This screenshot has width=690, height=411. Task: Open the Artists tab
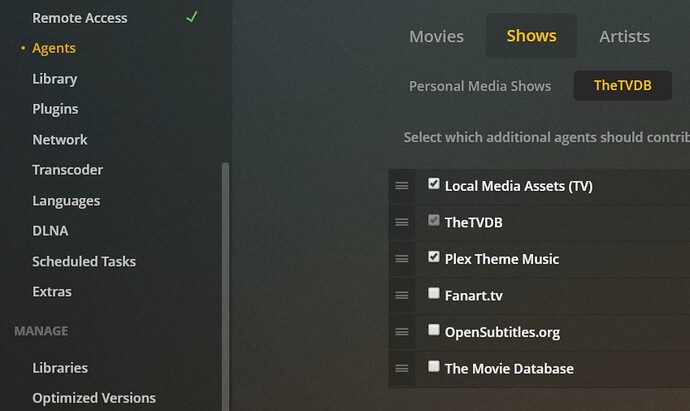624,37
